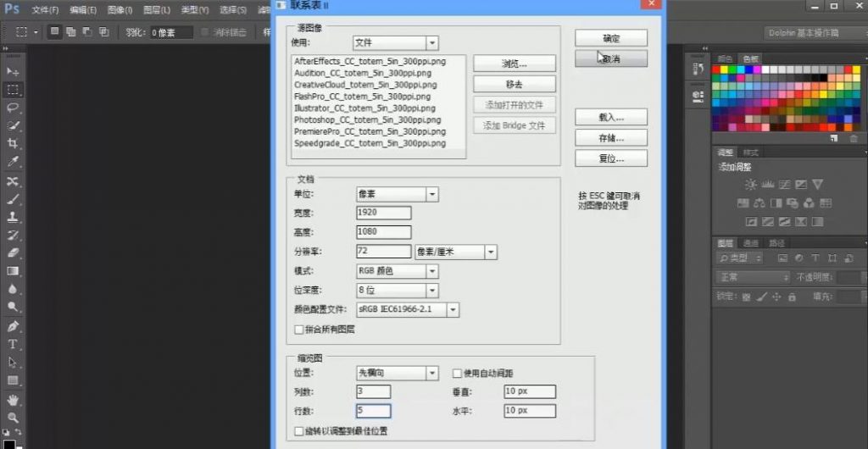Viewport: 868px width, 449px height.
Task: Open the 像素/厘米 resolution unit dropdown
Action: pos(455,252)
